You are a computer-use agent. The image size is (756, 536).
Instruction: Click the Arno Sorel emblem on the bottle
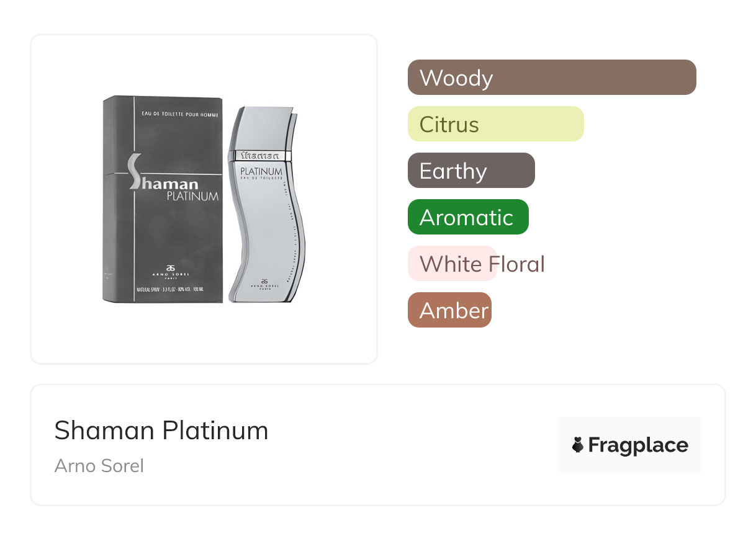pos(264,280)
